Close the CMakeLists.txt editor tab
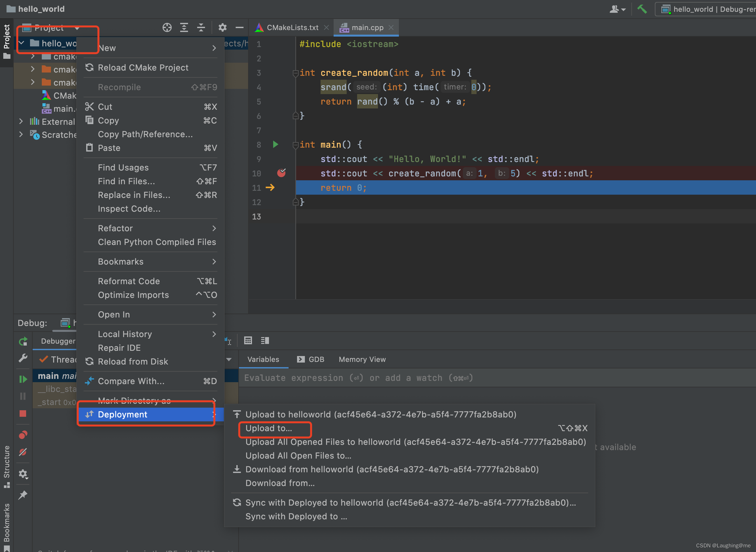This screenshot has height=552, width=756. (x=326, y=27)
